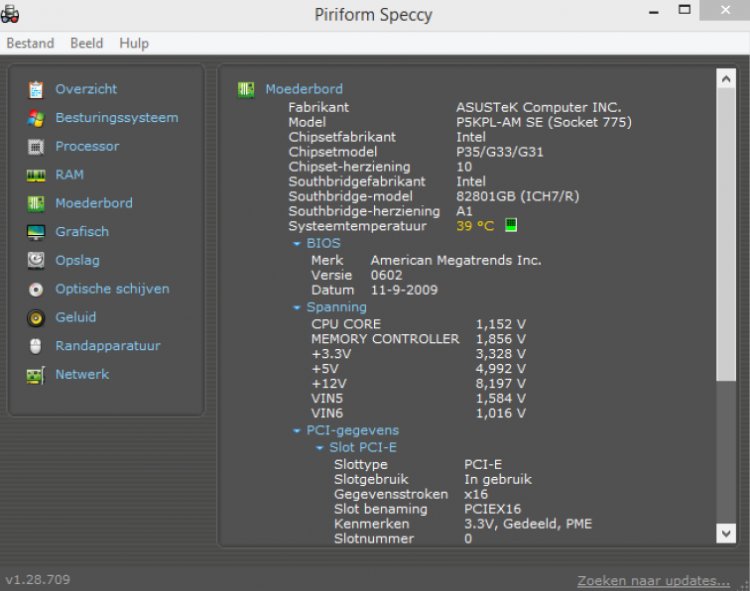Viewport: 750px width, 591px height.
Task: Go to the Overzicht section
Action: pos(86,89)
